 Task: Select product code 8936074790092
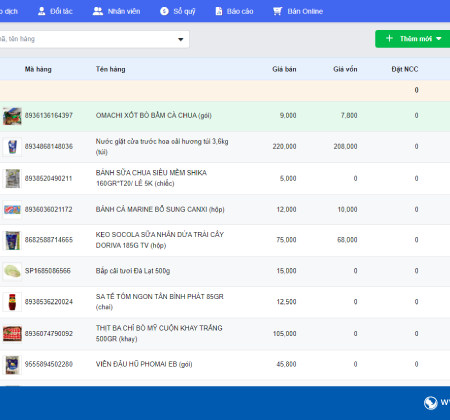[x=49, y=334]
